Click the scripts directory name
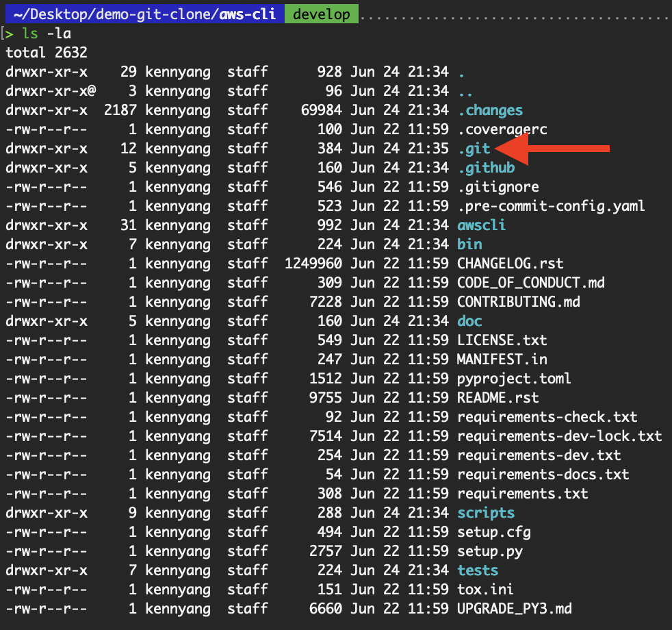672x630 pixels. click(x=486, y=513)
